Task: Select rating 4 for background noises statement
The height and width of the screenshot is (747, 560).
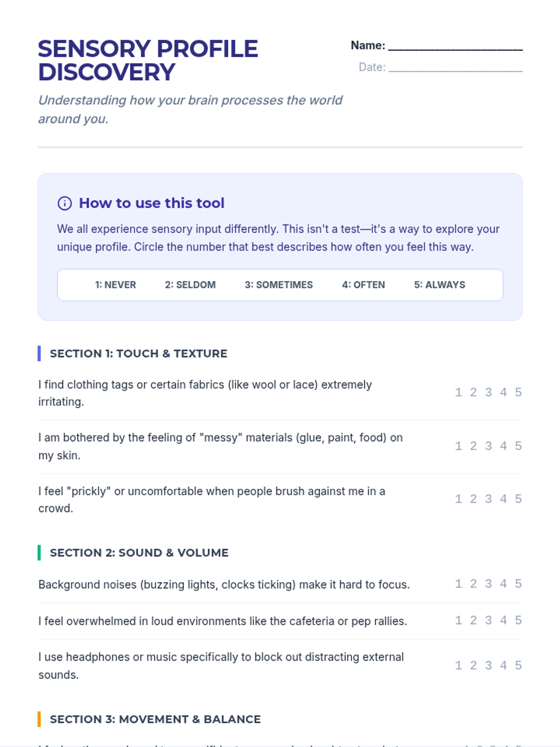Action: pyautogui.click(x=503, y=584)
